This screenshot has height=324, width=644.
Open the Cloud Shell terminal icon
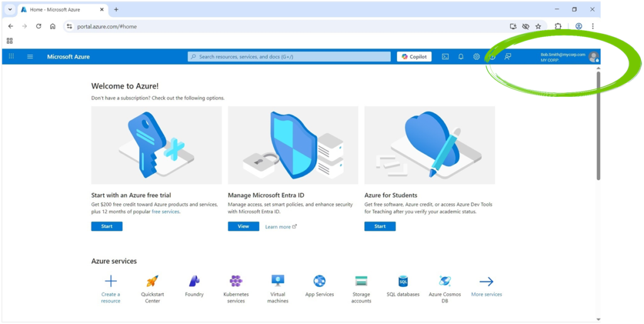click(x=445, y=57)
